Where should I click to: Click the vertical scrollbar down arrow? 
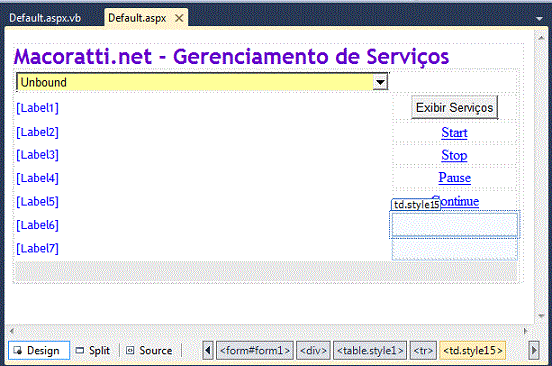click(541, 316)
